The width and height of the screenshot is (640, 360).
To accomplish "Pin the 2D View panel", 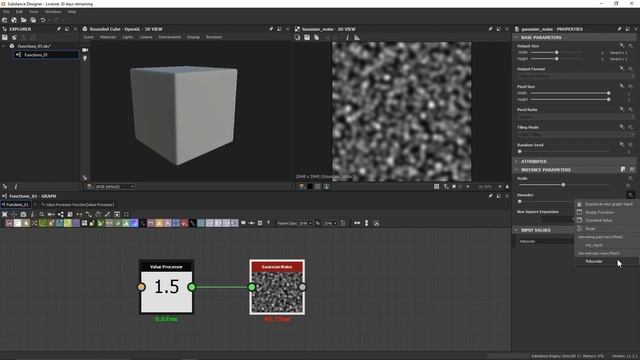I will pyautogui.click(x=490, y=29).
